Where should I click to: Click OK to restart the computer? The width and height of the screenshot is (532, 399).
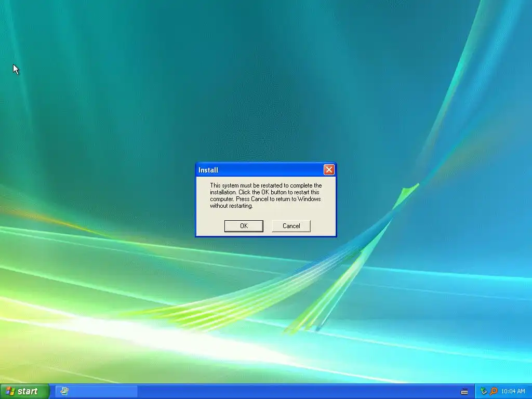244,226
